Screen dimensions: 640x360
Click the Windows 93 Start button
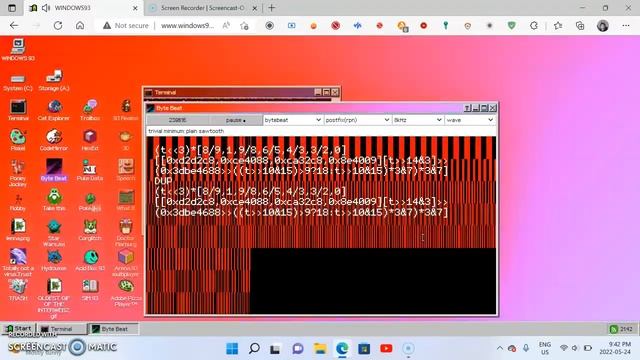point(18,329)
